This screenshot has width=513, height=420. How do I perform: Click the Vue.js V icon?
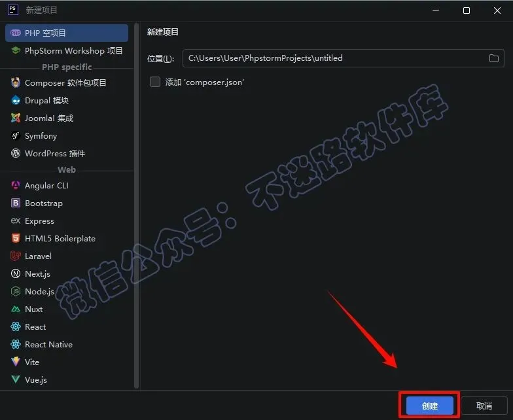(16, 379)
